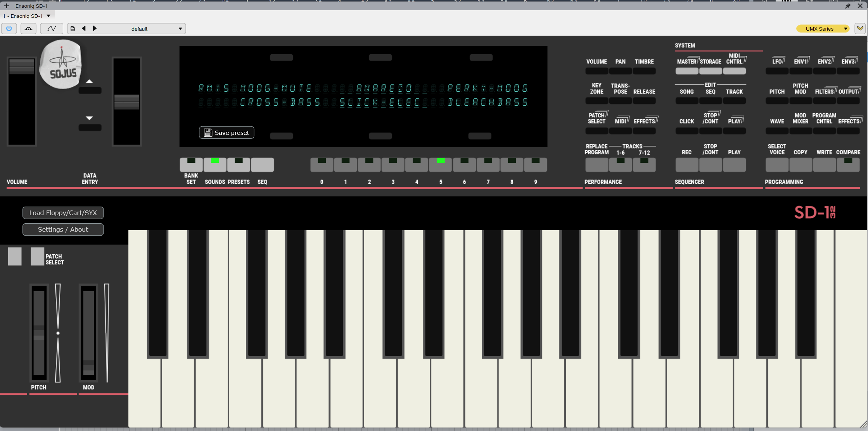
Task: Select bank number 5 button
Action: 441,165
